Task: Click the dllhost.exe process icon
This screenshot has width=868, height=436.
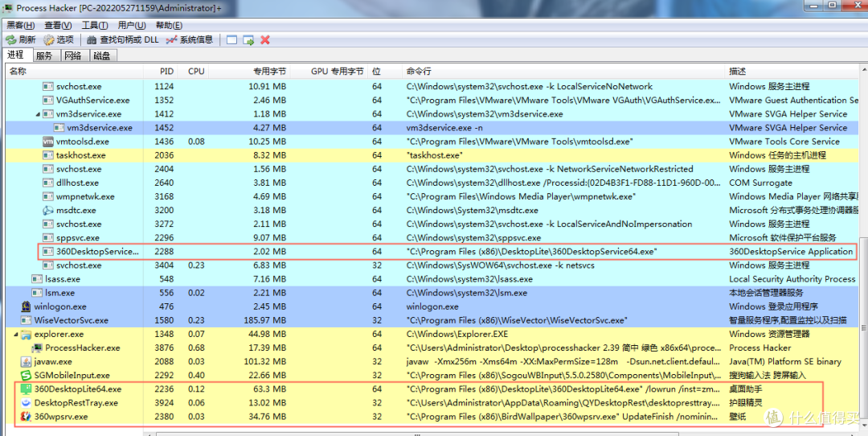Action: click(x=48, y=183)
